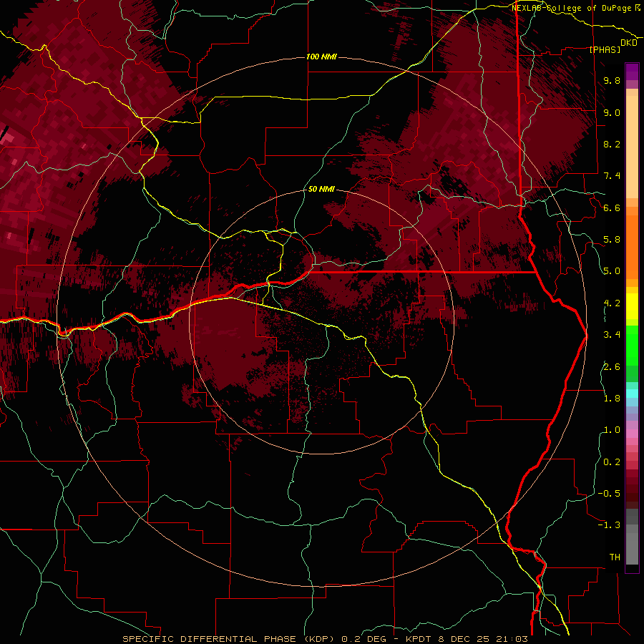The image size is (644, 644).
Task: Click the [PHAS] legend unit label
Action: (x=605, y=49)
